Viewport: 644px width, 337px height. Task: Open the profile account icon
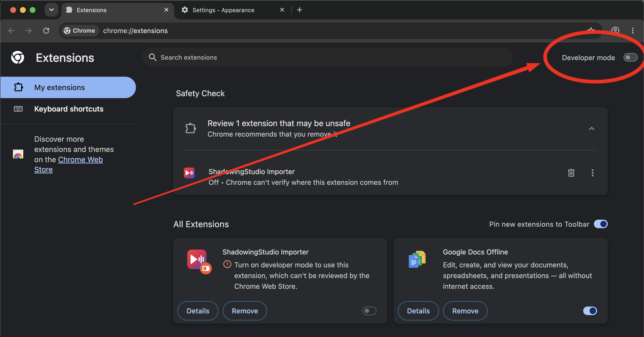615,30
